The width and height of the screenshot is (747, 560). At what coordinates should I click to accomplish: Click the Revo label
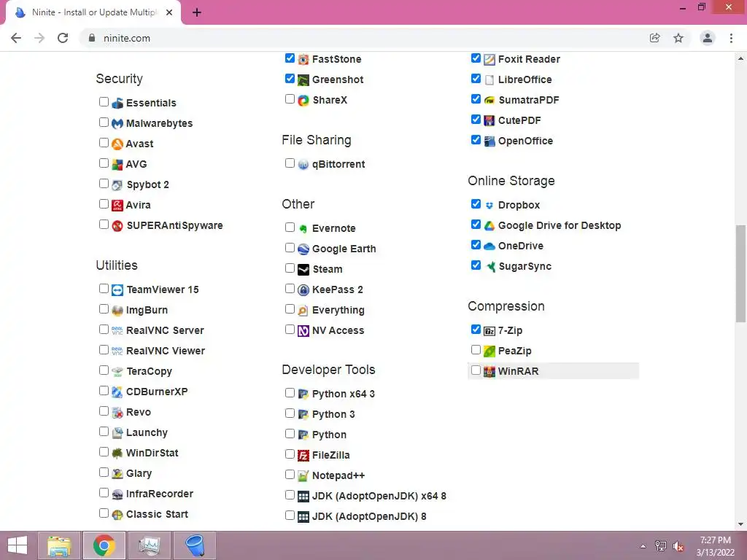point(139,413)
